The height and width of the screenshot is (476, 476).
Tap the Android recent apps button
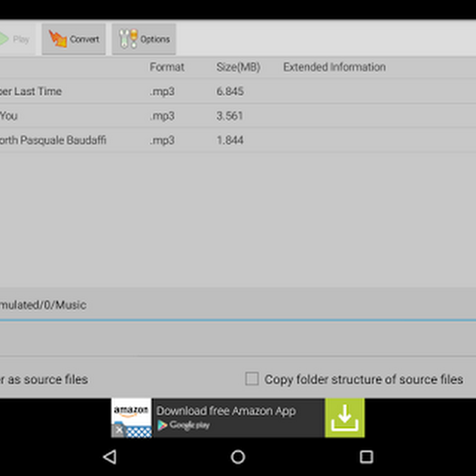tap(367, 457)
